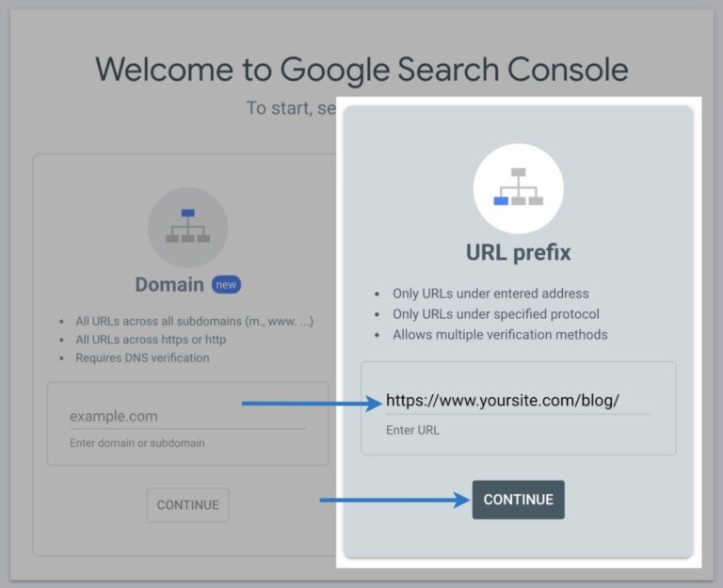
Task: Click the URL prefix sitemap icon
Action: point(518,188)
